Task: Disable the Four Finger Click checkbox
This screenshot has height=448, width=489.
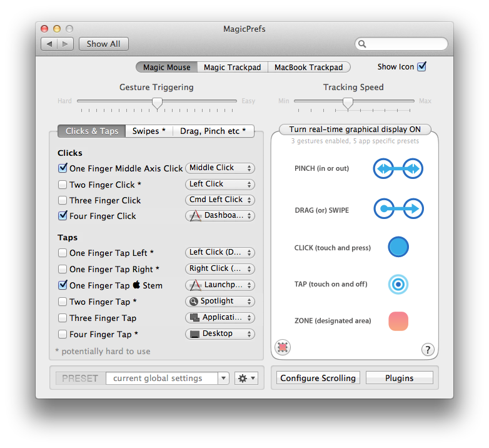Action: tap(63, 216)
